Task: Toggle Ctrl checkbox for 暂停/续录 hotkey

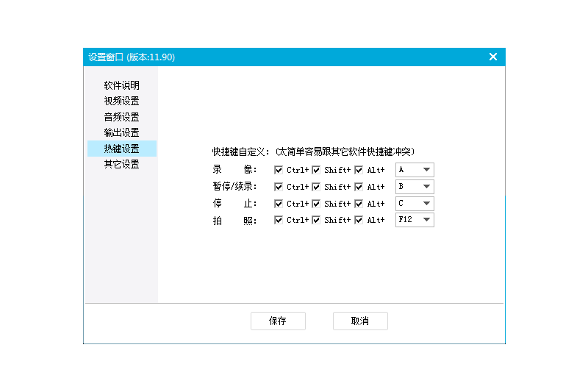Action: (279, 187)
